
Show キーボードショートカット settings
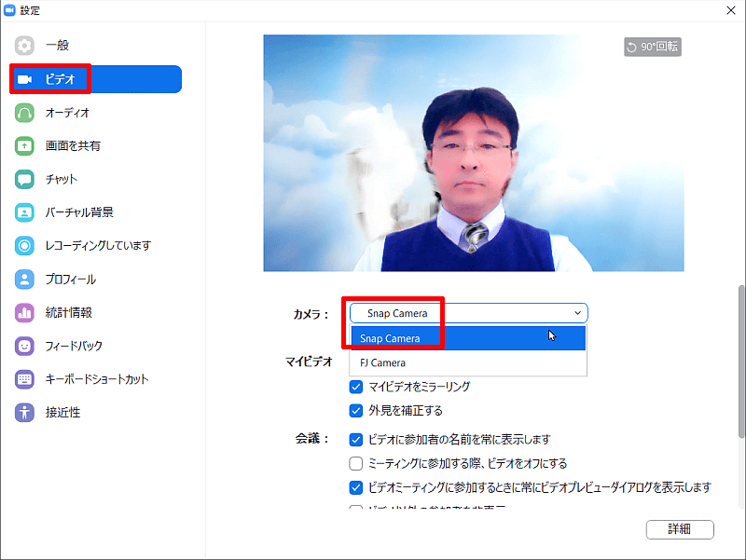[x=97, y=379]
